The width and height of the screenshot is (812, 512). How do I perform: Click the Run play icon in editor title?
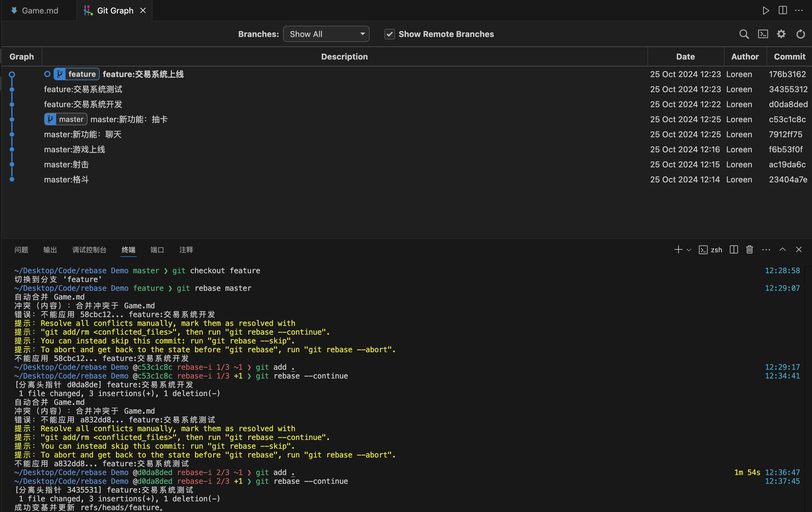[766, 10]
